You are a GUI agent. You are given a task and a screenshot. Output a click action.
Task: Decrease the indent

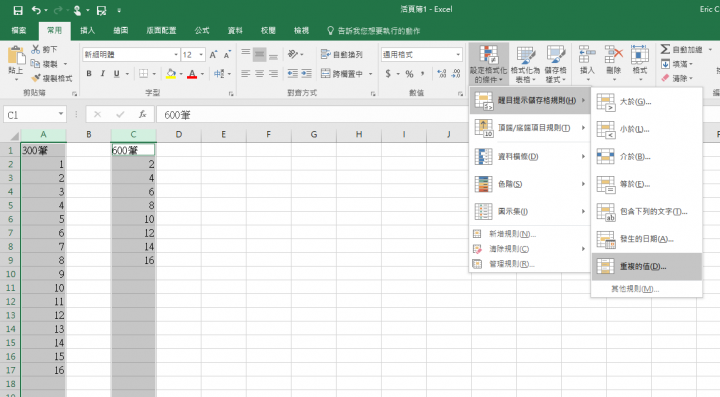pos(292,73)
